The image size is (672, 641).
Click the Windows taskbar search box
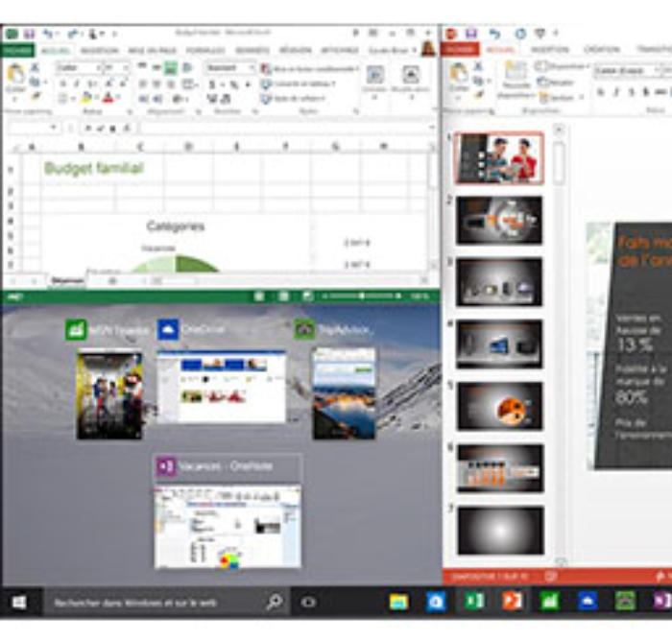point(166,603)
